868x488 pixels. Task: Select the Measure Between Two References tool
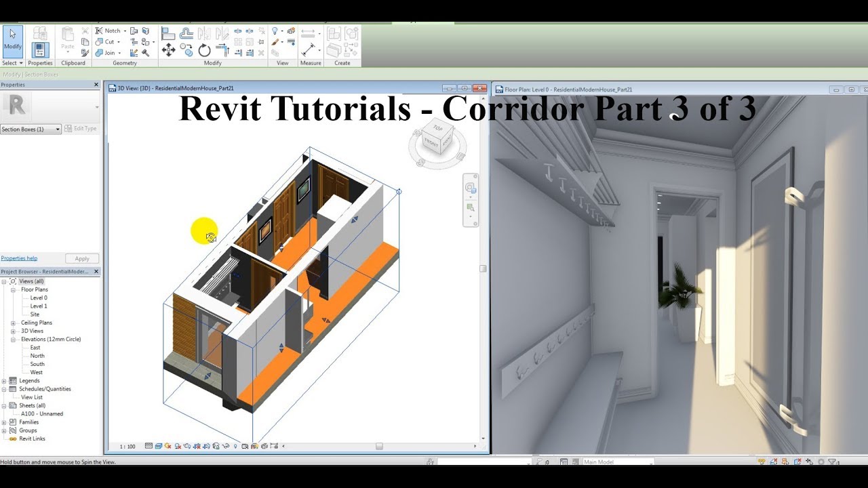coord(308,49)
